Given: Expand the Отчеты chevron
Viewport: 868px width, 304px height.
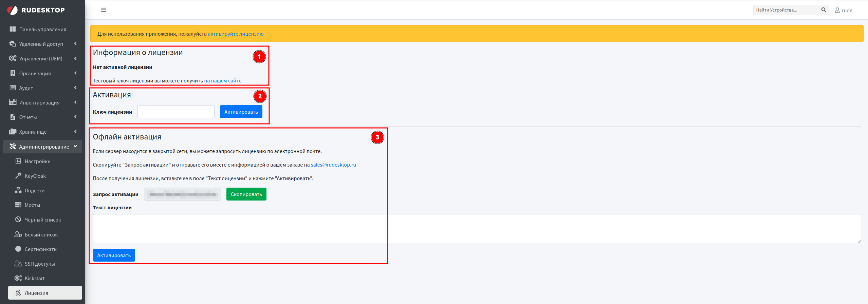Looking at the screenshot, I should coord(75,117).
